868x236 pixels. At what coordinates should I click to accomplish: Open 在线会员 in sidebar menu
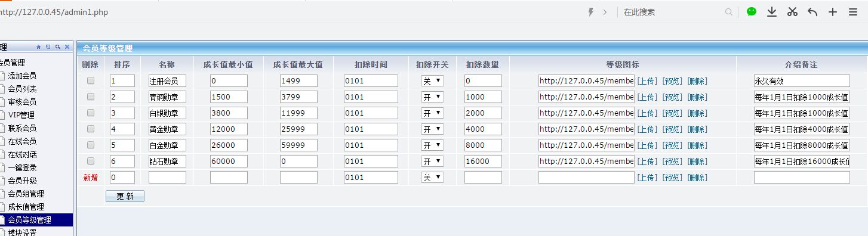click(x=22, y=141)
